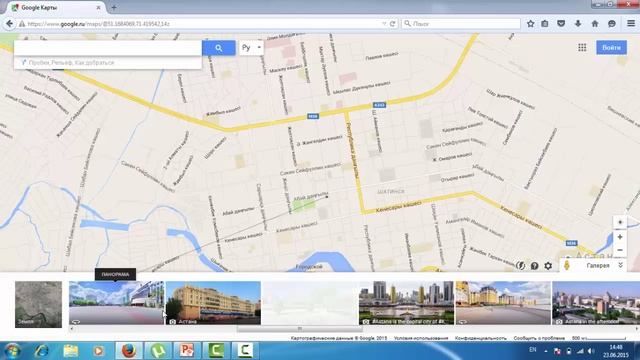Screen dimensions: 640x360
Task: Collapse the Галерея gallery strip
Action: click(x=620, y=265)
